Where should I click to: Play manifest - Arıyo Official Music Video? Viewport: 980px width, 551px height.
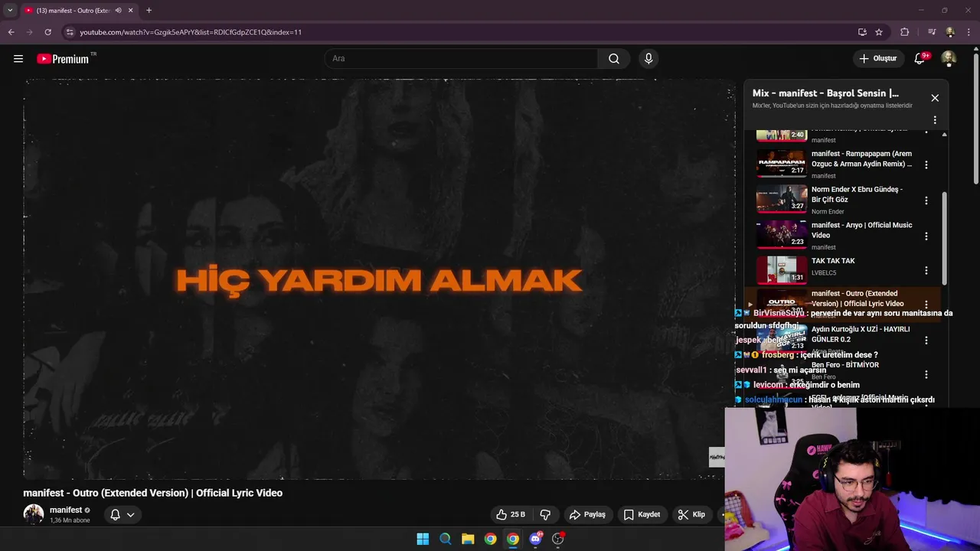[x=861, y=230]
